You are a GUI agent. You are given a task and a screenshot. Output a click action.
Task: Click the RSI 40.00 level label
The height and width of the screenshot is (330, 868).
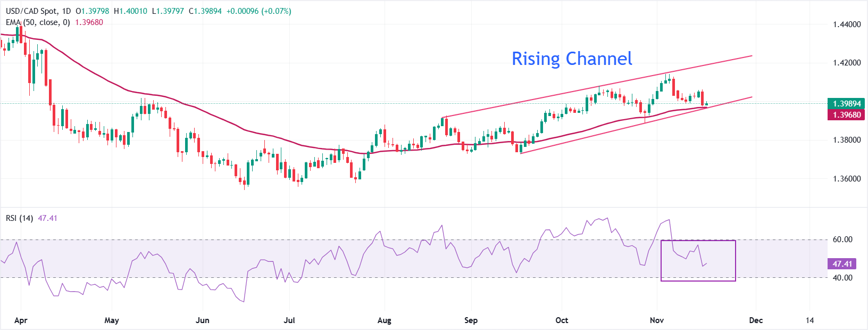842,278
